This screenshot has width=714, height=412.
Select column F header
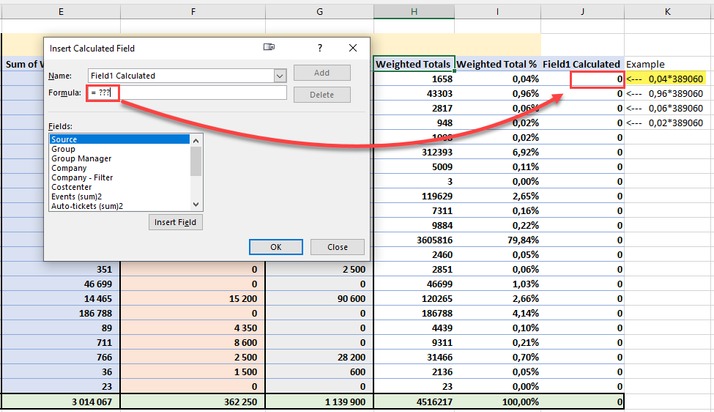click(x=193, y=12)
